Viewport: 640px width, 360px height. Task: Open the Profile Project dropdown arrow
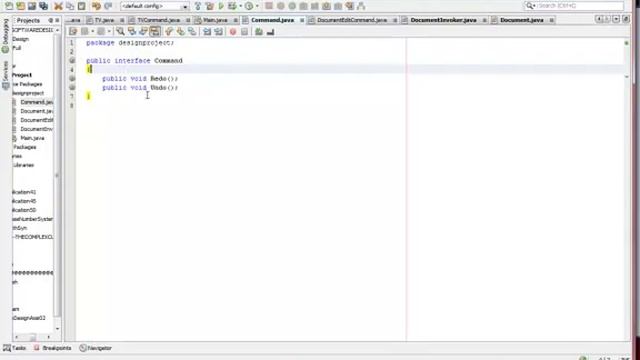pos(257,6)
